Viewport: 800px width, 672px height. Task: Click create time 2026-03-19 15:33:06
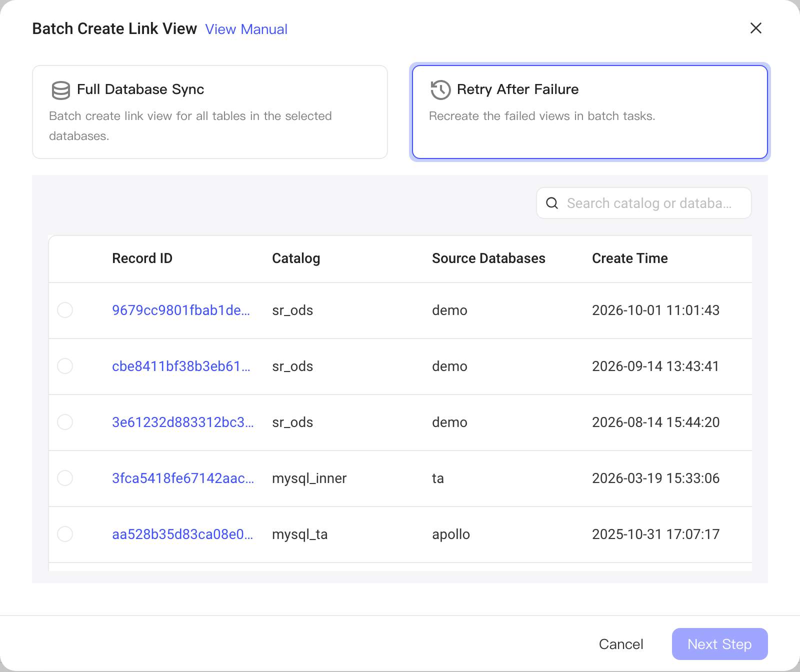point(655,478)
